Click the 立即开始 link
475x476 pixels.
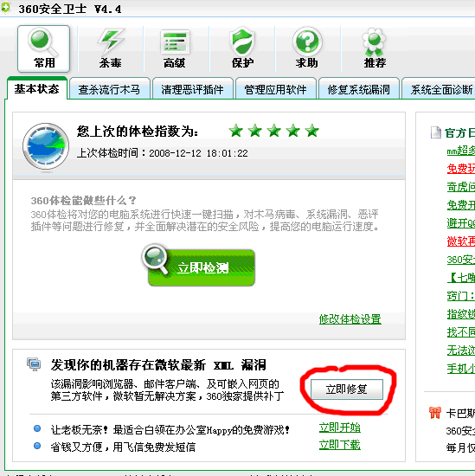point(340,428)
